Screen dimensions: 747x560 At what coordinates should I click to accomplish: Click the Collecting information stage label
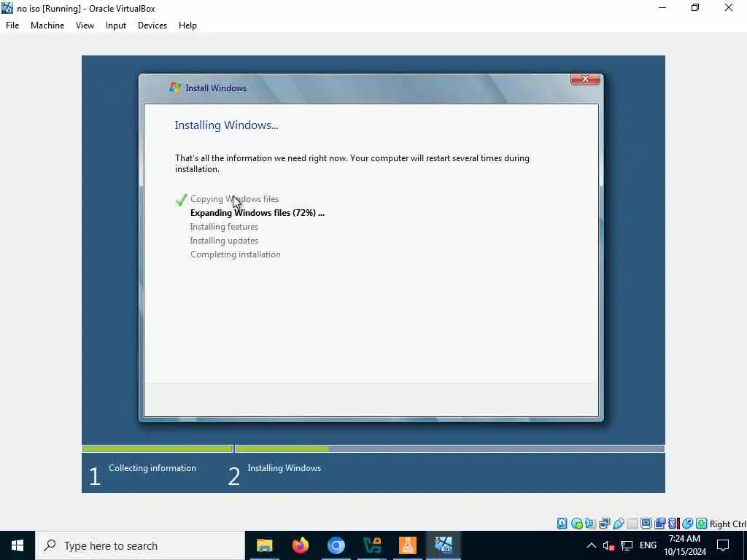[152, 468]
